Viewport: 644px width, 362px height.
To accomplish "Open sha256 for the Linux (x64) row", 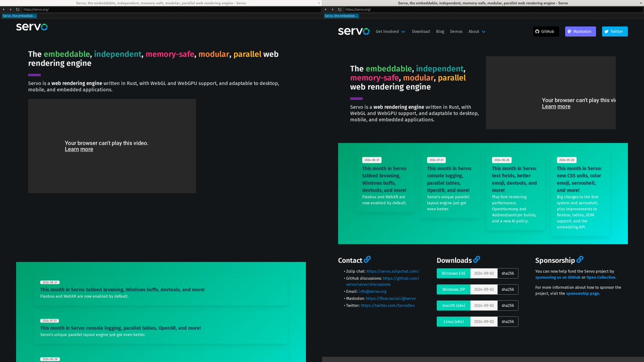I will (508, 322).
